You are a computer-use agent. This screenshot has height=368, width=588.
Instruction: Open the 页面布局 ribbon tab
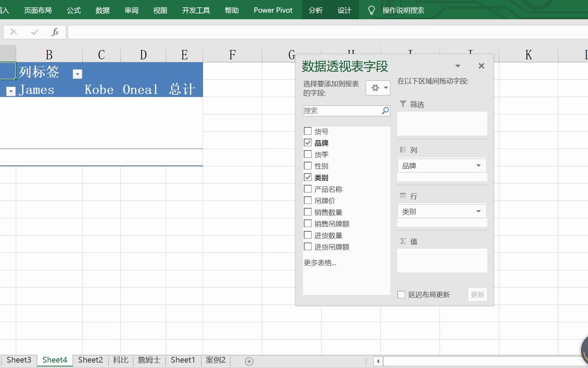(x=38, y=10)
